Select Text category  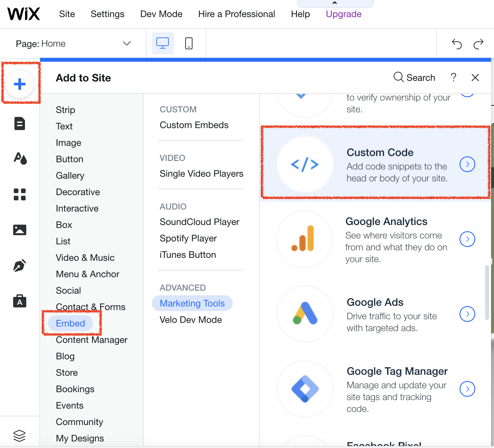click(x=64, y=126)
